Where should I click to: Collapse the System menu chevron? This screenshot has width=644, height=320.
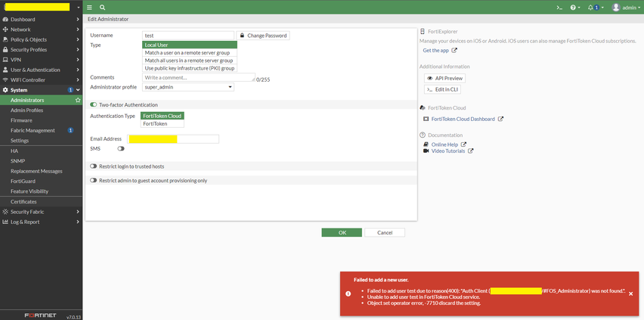coord(78,90)
